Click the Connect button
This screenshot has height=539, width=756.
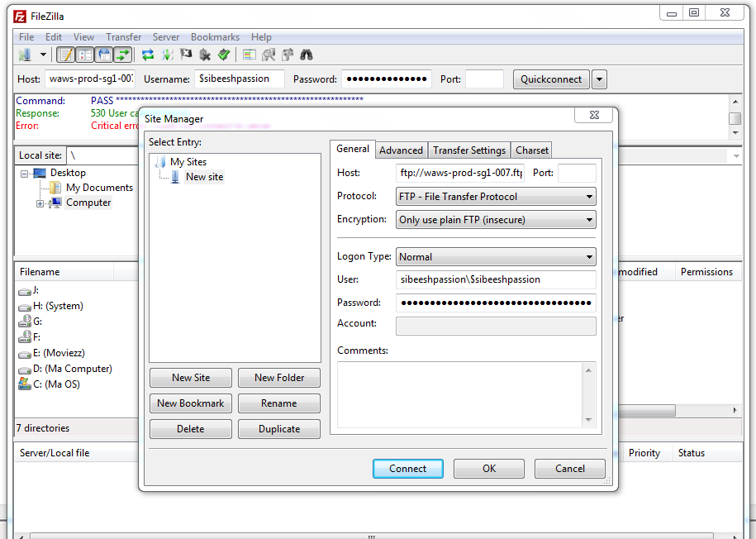[x=408, y=469]
